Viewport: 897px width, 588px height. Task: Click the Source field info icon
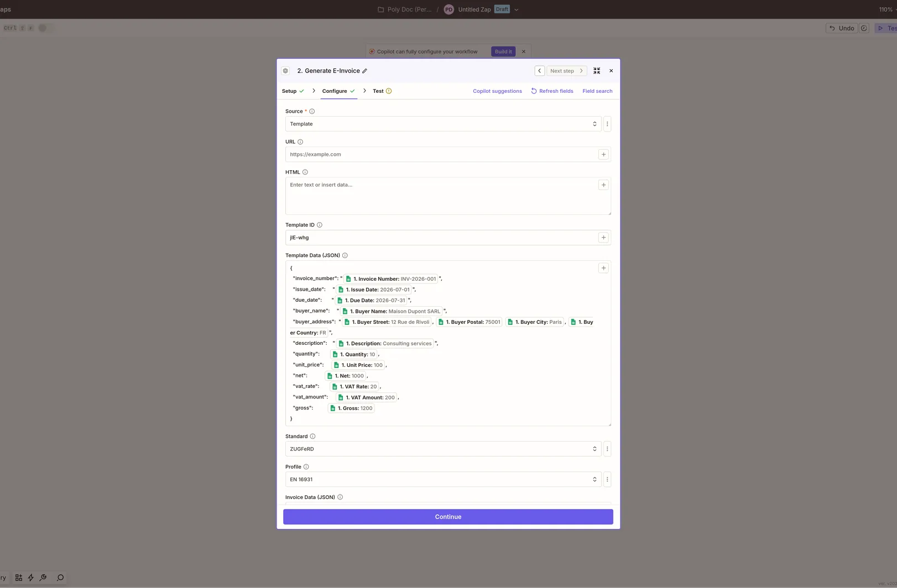312,111
